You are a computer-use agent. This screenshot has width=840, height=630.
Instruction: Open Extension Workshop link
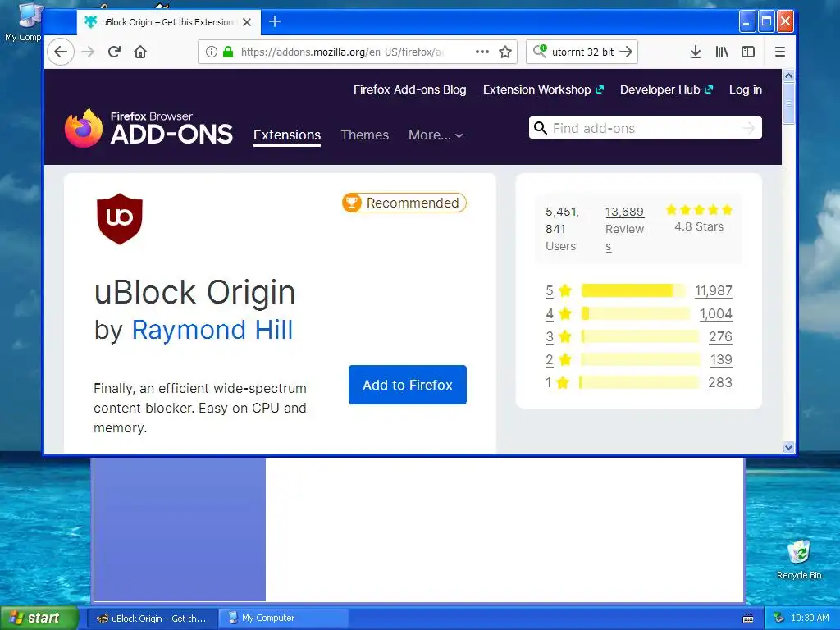[x=543, y=89]
